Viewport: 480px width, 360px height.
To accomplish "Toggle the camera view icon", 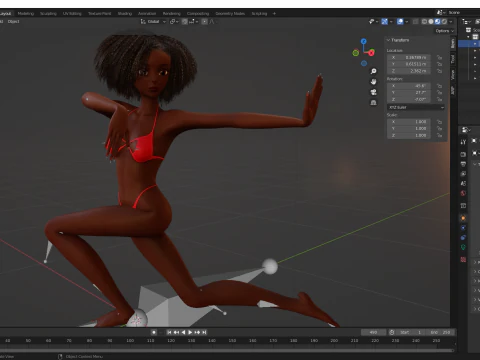I will tap(373, 92).
